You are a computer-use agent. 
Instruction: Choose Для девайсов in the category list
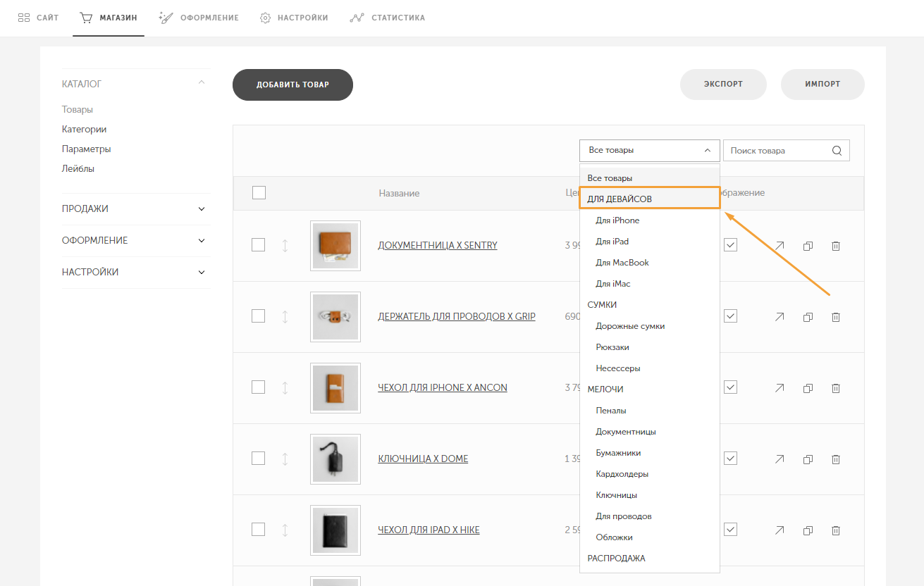[x=650, y=199]
